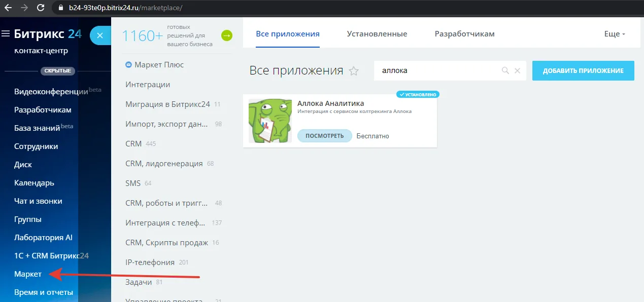The image size is (644, 302).
Task: Select the Миграция в Битрикс24 category
Action: point(167,104)
